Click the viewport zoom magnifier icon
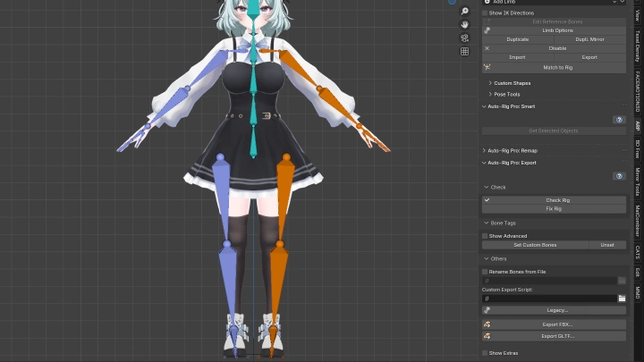The image size is (644, 362). [465, 12]
